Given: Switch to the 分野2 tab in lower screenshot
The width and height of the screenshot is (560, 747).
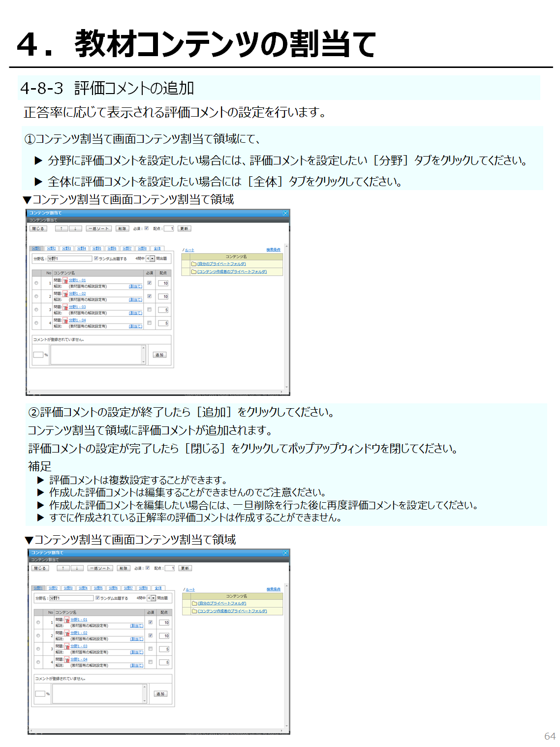Looking at the screenshot, I should click(x=53, y=588).
